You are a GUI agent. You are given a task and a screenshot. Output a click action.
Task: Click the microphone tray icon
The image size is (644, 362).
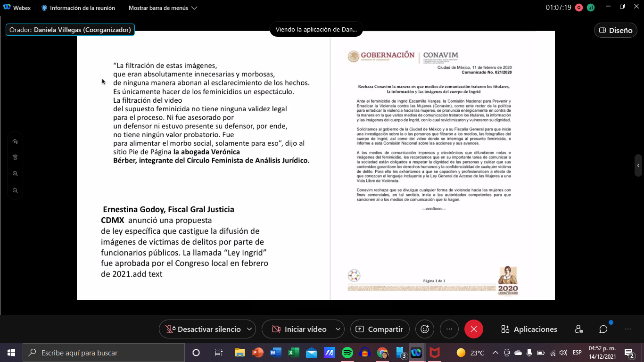tap(529, 353)
